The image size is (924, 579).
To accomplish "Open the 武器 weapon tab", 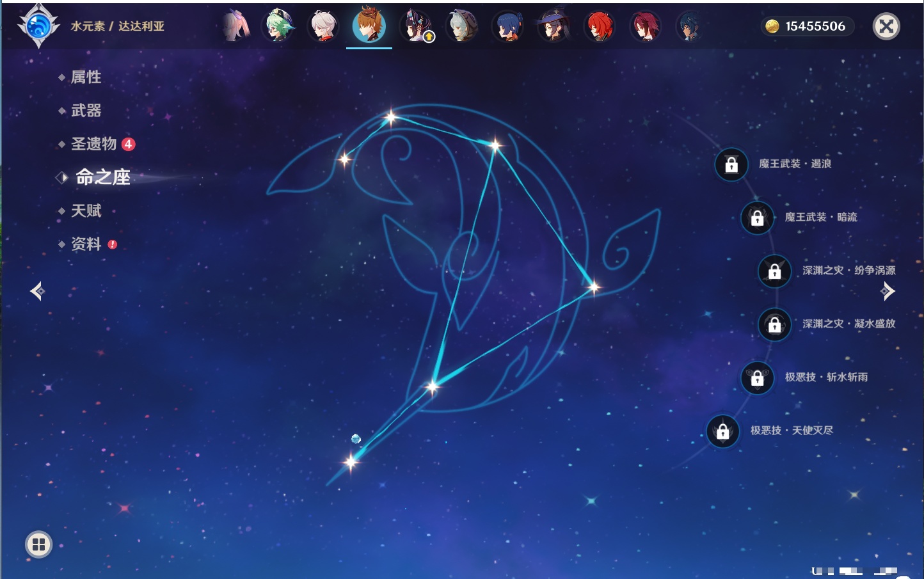I will [x=86, y=111].
